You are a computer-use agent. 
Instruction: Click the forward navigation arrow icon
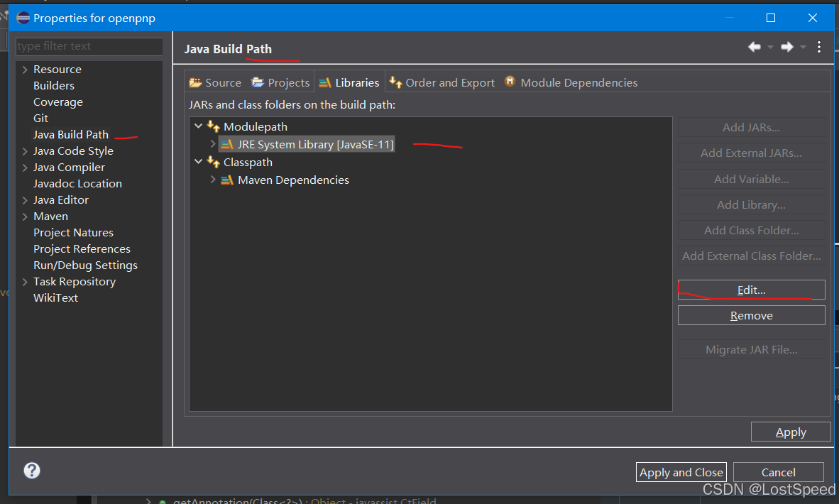tap(786, 46)
